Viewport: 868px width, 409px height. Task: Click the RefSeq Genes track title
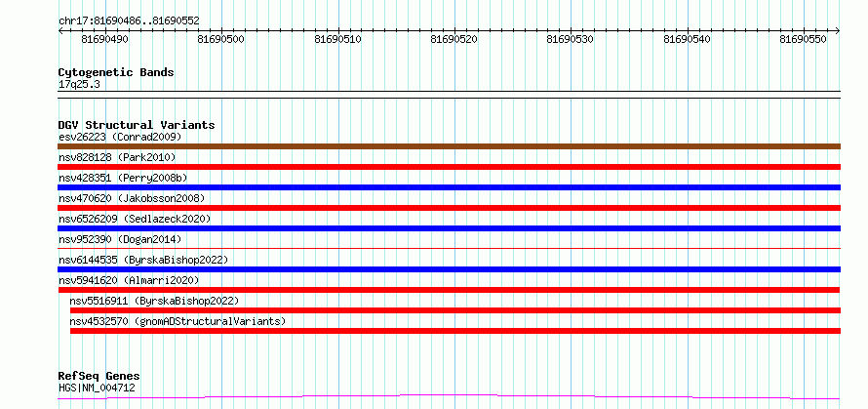[99, 377]
